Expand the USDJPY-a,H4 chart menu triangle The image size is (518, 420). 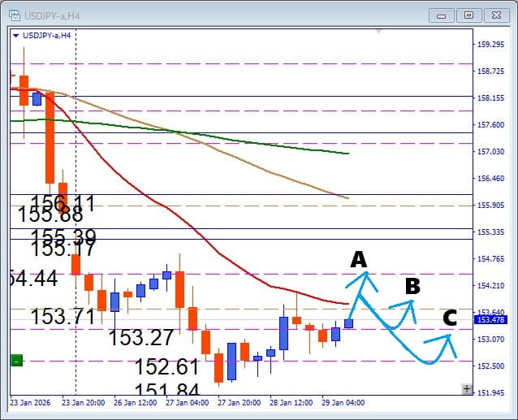tap(15, 36)
